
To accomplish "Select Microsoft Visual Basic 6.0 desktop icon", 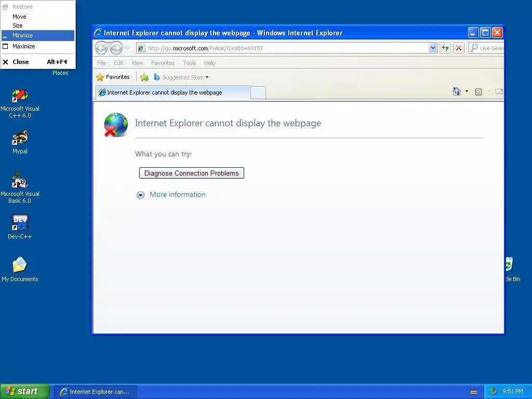I will click(20, 188).
